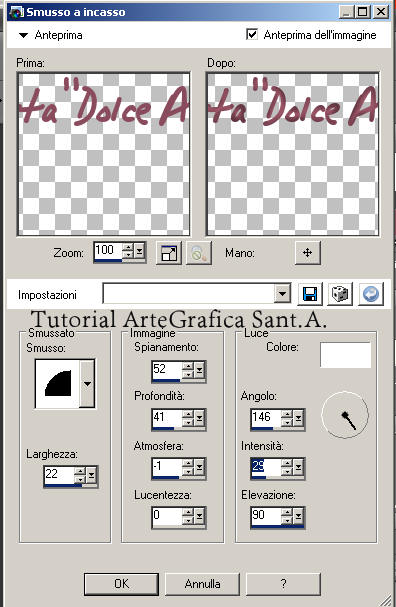
Task: Click into the Atmosfera value field
Action: tap(167, 467)
